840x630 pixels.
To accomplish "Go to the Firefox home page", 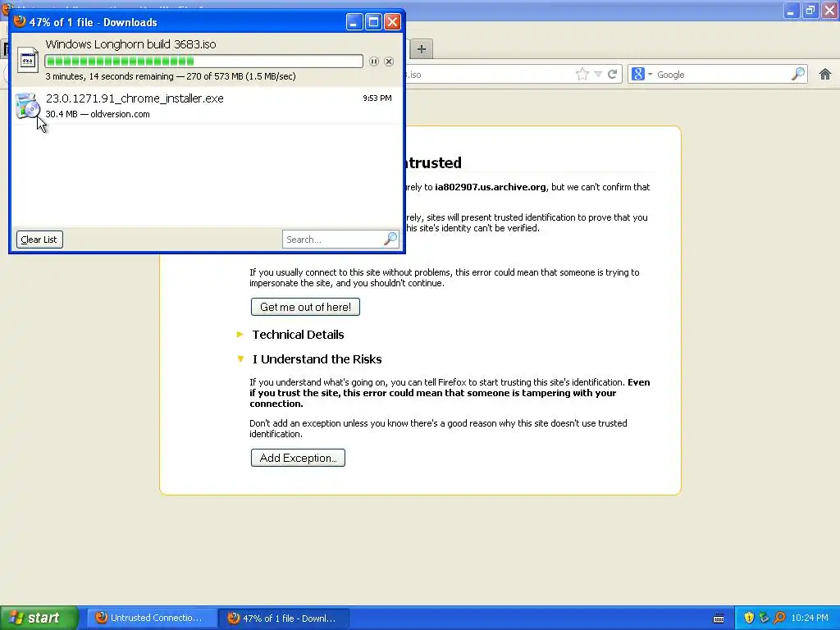I will click(x=825, y=75).
